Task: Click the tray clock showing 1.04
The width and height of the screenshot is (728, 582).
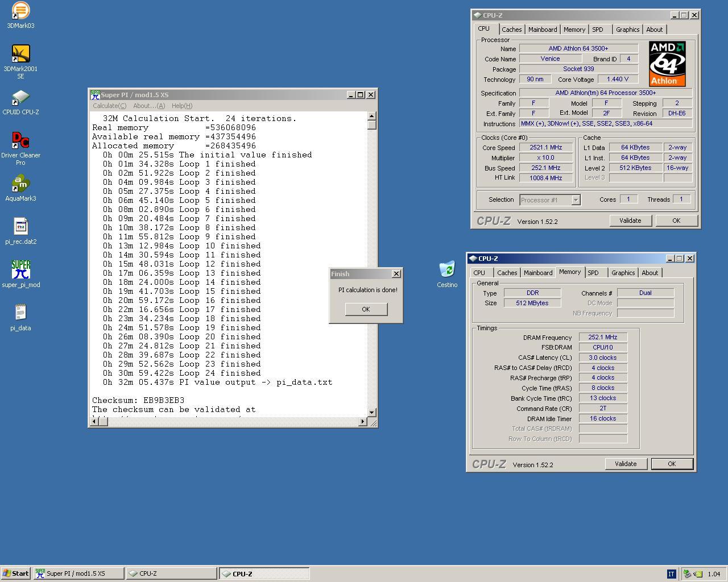Action: tap(714, 574)
